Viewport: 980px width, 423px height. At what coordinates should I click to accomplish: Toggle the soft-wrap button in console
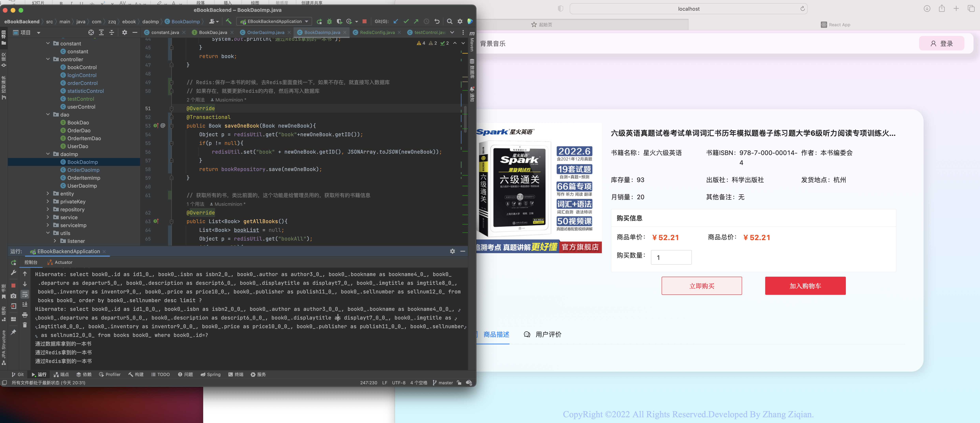tap(25, 294)
